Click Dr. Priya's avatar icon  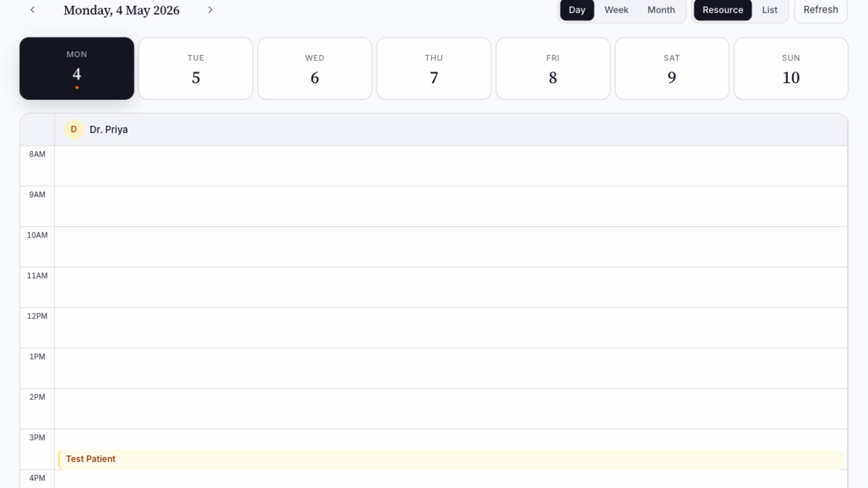pyautogui.click(x=74, y=130)
